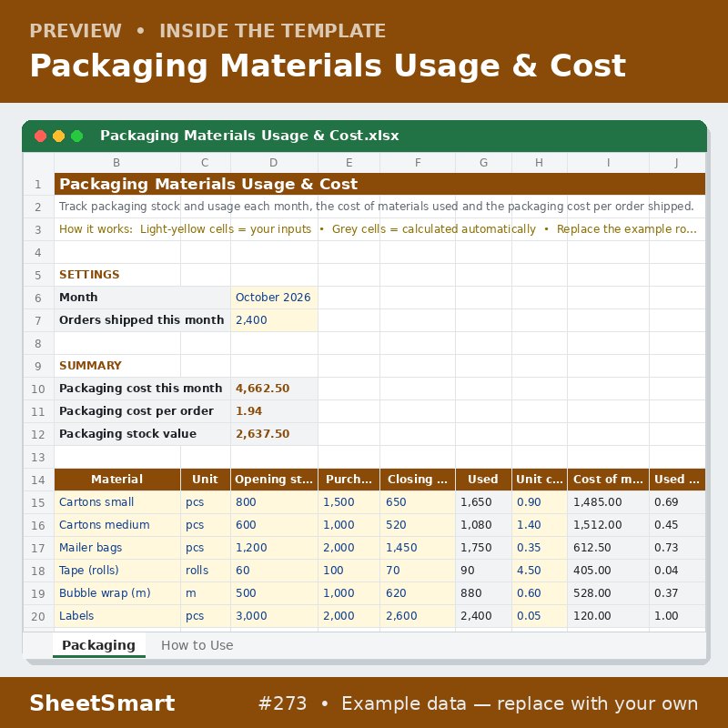Click Labels used quantity 2,400
Screen dimensions: 728x728
(483, 616)
